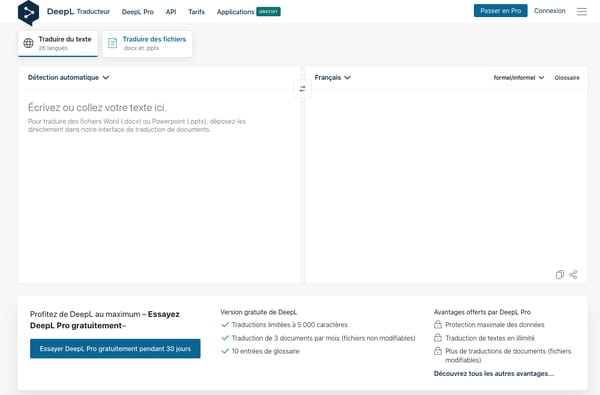Click 'Version gratuite de DeepL' heading

(x=259, y=312)
